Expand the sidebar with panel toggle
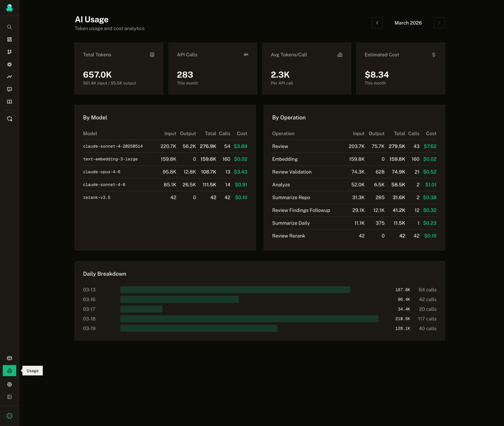Screen dimensions: 504x426 pos(9,397)
